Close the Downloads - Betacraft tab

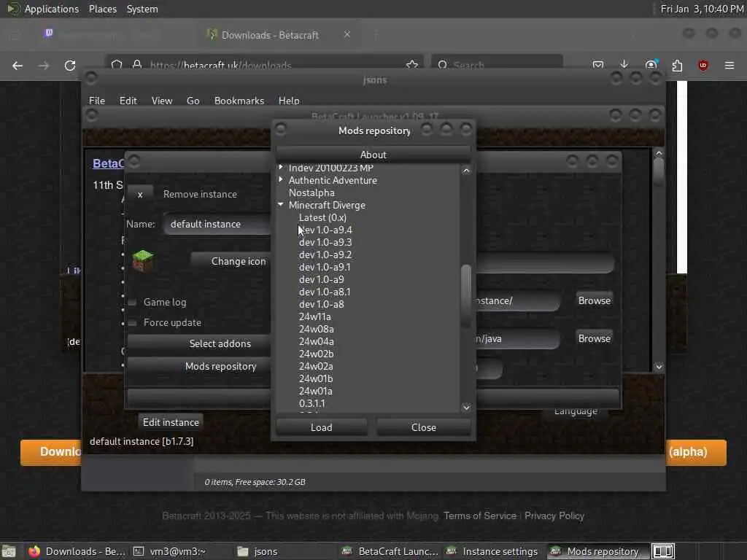click(x=347, y=35)
